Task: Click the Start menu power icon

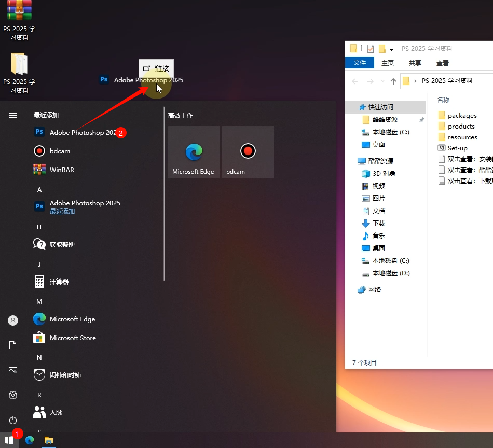Action: [x=13, y=419]
